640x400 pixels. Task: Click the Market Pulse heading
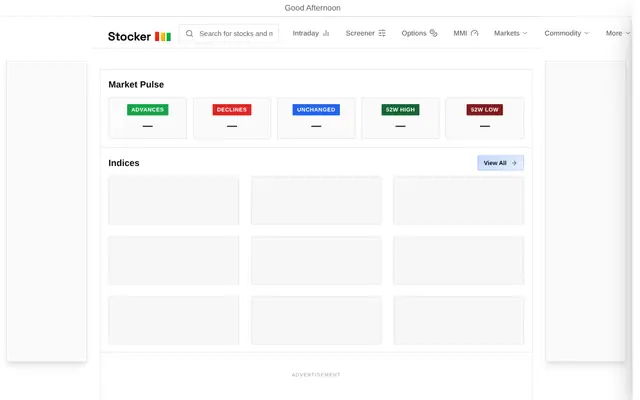[x=136, y=84]
